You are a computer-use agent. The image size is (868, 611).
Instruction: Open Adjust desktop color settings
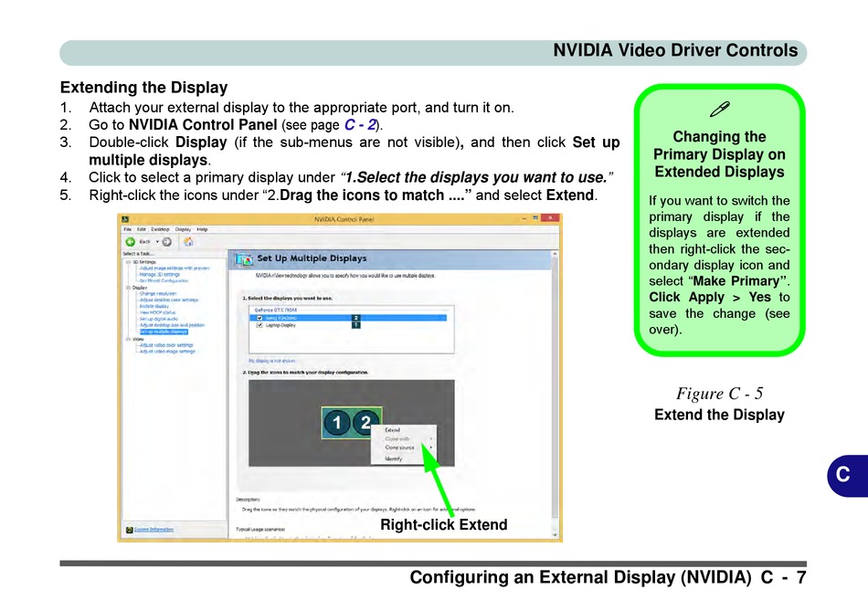coord(169,300)
